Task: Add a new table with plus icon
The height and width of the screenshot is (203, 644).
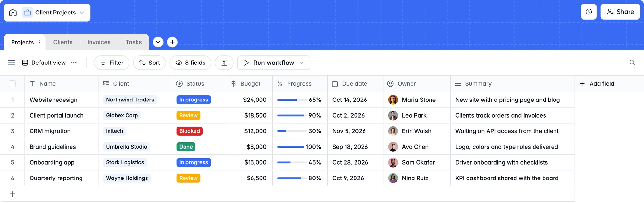Action: (172, 42)
